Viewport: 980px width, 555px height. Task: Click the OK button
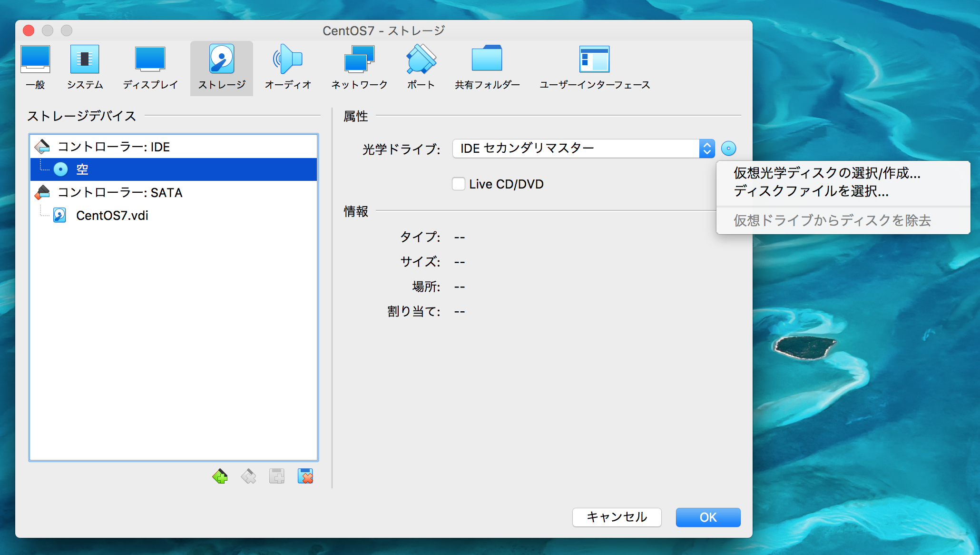tap(708, 517)
